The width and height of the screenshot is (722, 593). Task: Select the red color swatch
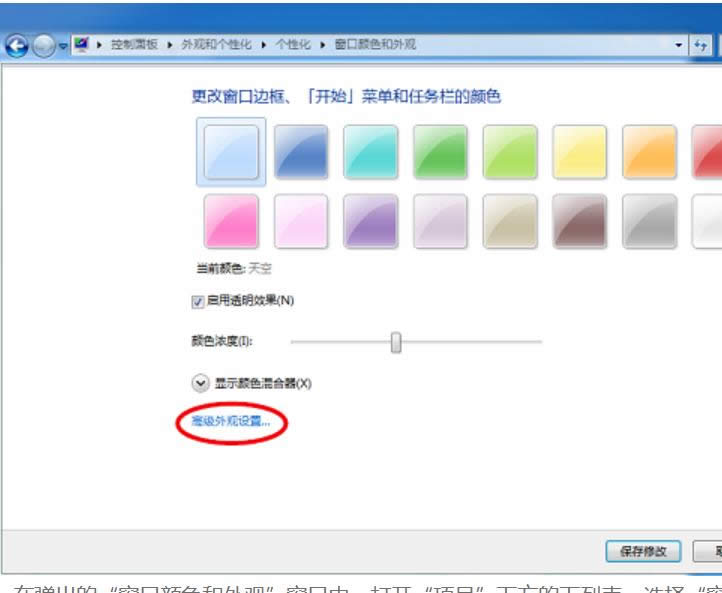click(707, 152)
